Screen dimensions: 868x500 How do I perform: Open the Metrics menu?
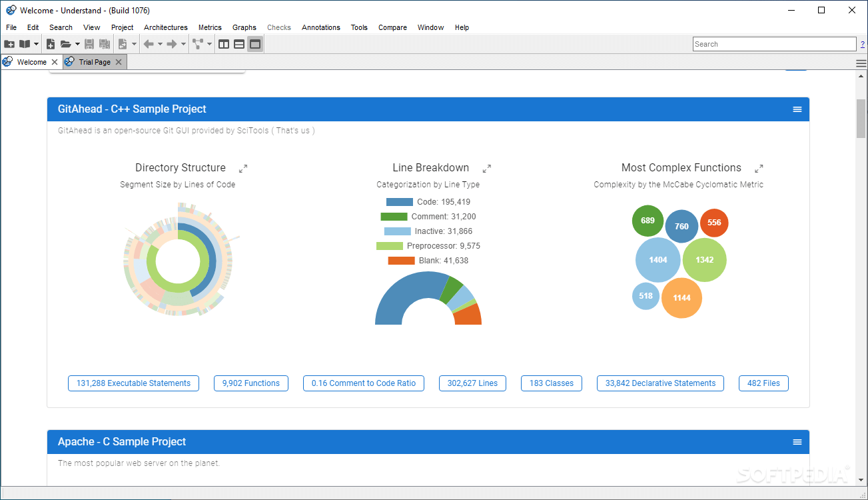210,27
